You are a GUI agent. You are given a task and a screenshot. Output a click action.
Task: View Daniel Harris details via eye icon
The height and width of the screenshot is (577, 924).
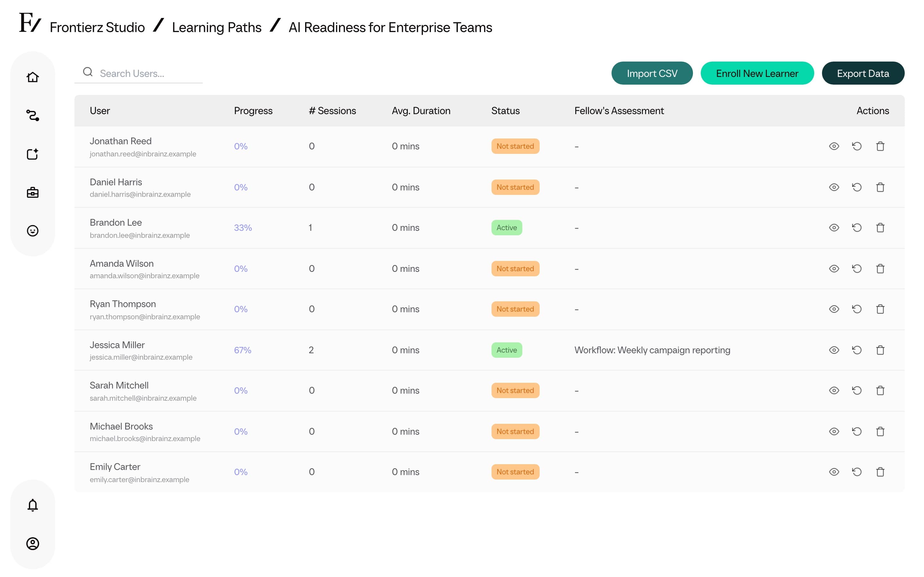pos(834,187)
